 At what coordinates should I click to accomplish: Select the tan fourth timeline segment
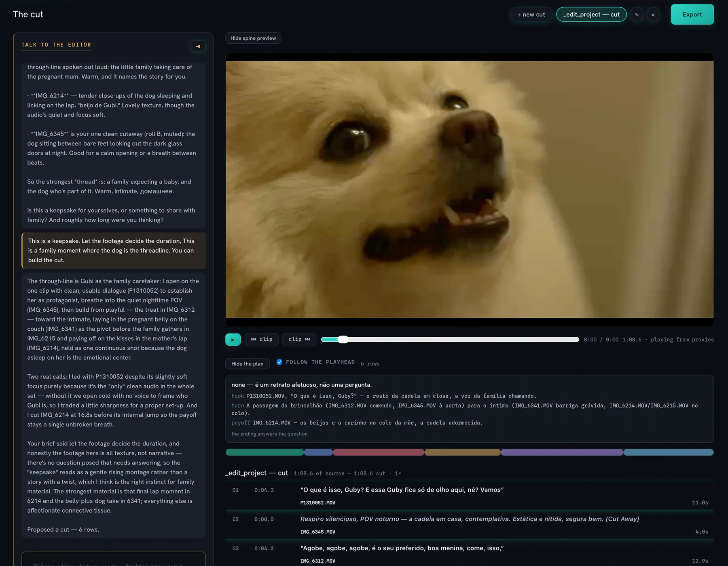tap(462, 452)
